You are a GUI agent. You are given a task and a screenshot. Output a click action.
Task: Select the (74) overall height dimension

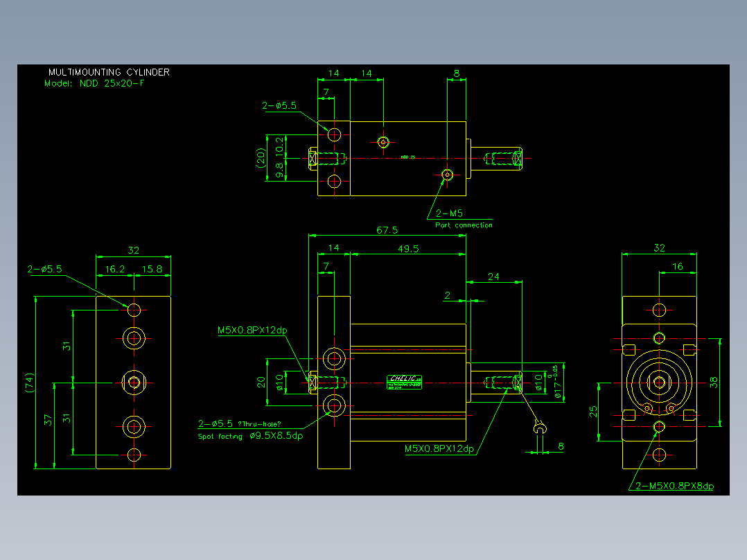pyautogui.click(x=30, y=383)
